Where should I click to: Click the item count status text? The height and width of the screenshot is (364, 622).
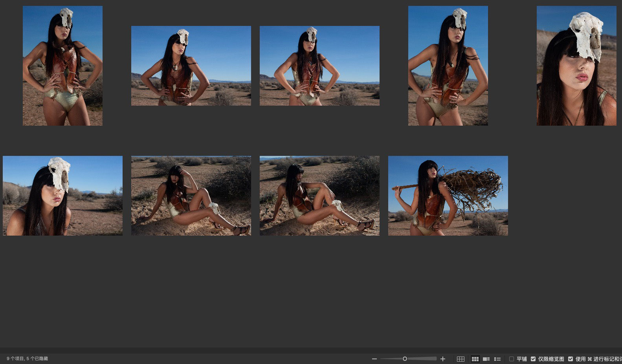click(27, 359)
